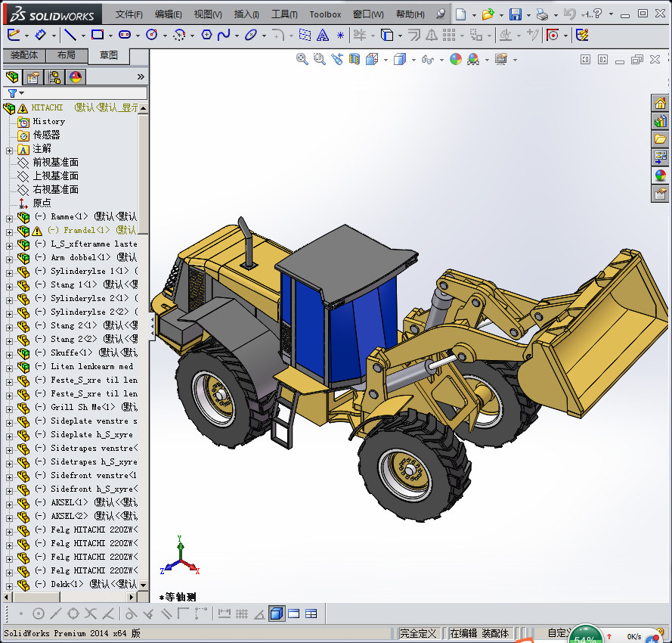This screenshot has height=643, width=672.
Task: Open the Toolbox menu
Action: [x=325, y=14]
